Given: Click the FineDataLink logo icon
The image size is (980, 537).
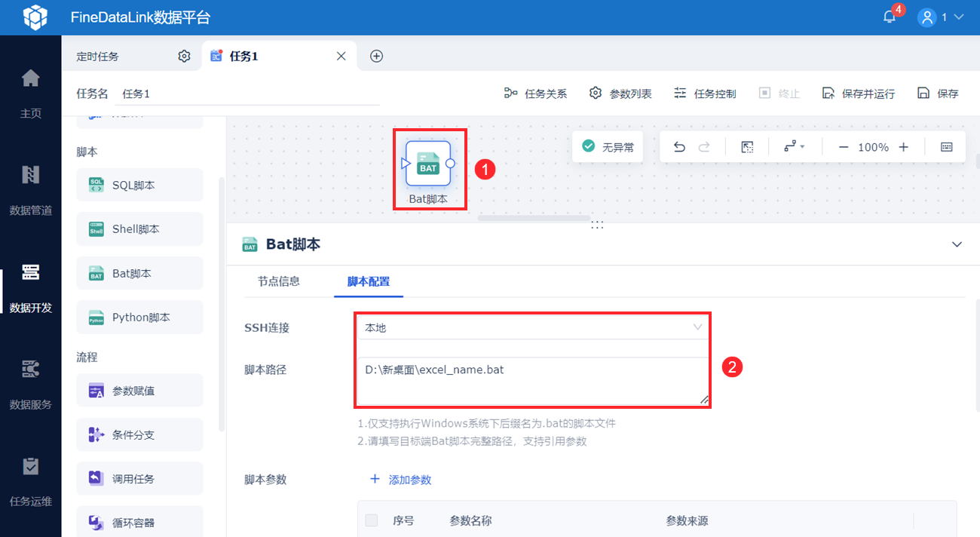Looking at the screenshot, I should (x=35, y=17).
